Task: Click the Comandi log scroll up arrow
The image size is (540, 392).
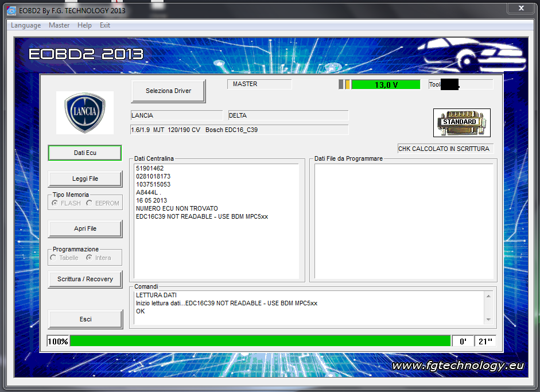Action: click(488, 296)
